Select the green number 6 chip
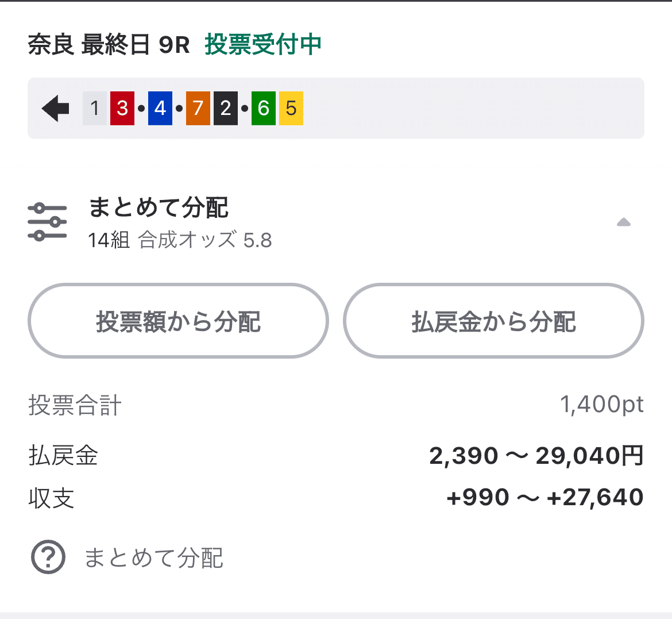Viewport: 672px width, 619px height. 262,108
